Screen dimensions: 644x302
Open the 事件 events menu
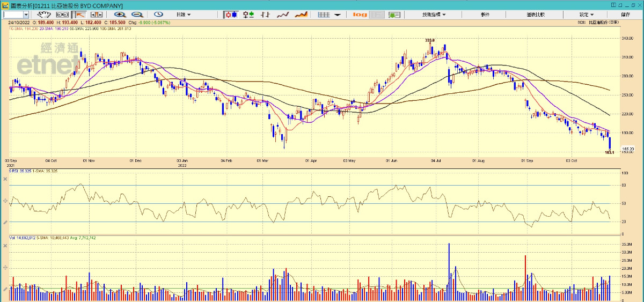click(x=485, y=14)
